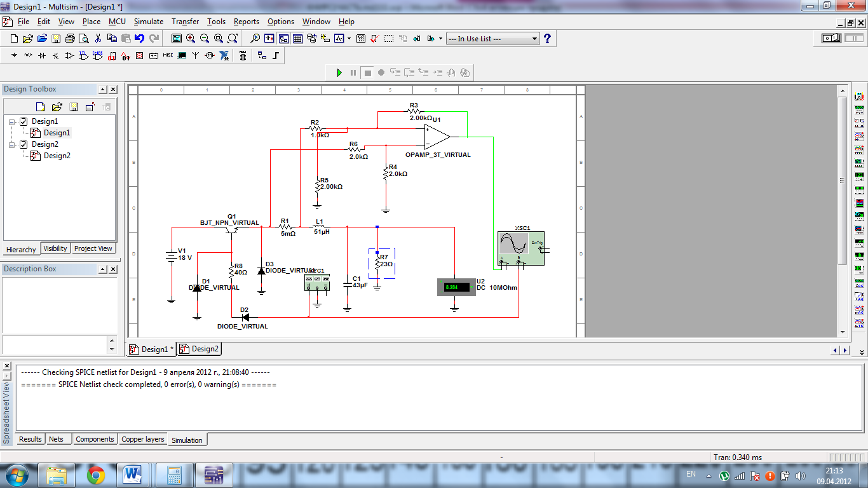This screenshot has height=488, width=868.
Task: Place an RF component (antenna icon)
Action: point(195,55)
